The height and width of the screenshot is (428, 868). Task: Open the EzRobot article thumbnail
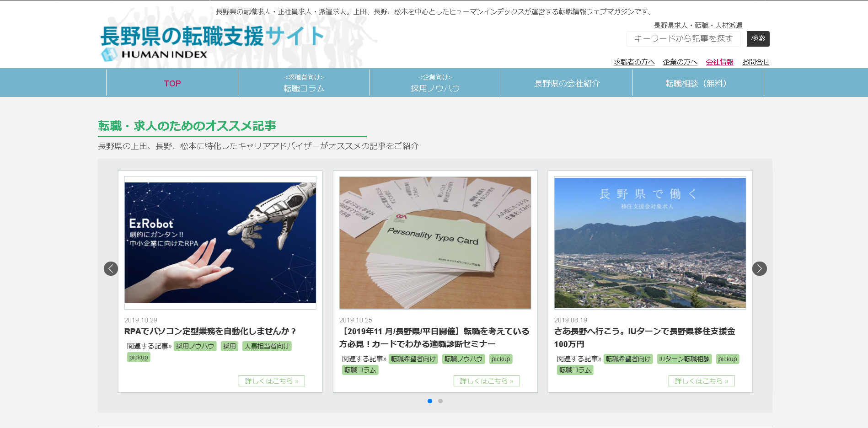pos(220,243)
